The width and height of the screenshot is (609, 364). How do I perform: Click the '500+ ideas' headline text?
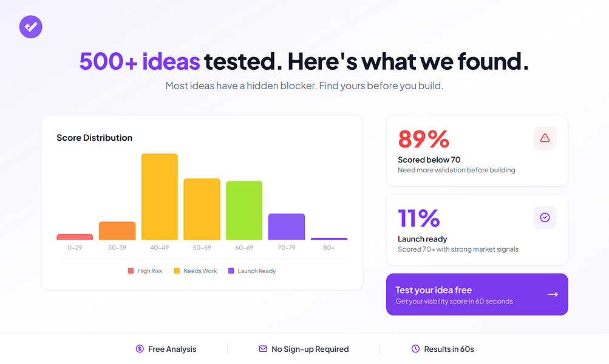[139, 61]
